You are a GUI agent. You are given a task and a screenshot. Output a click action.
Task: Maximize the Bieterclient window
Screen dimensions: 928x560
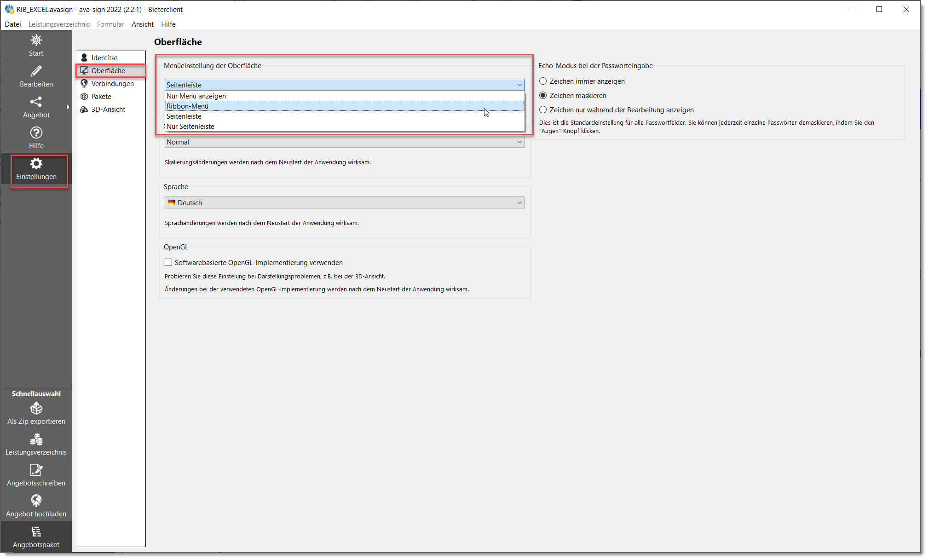pos(879,9)
